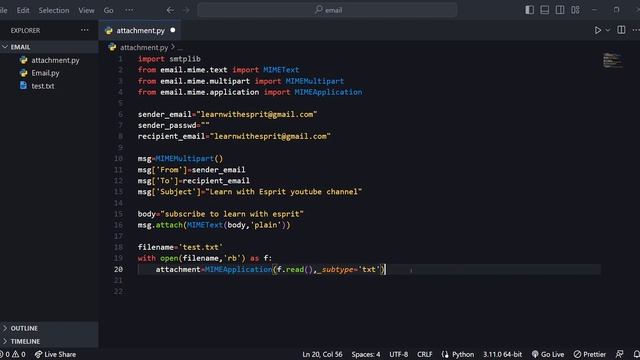Change CRLF end of line sequence
This screenshot has height=360, width=640.
click(424, 354)
